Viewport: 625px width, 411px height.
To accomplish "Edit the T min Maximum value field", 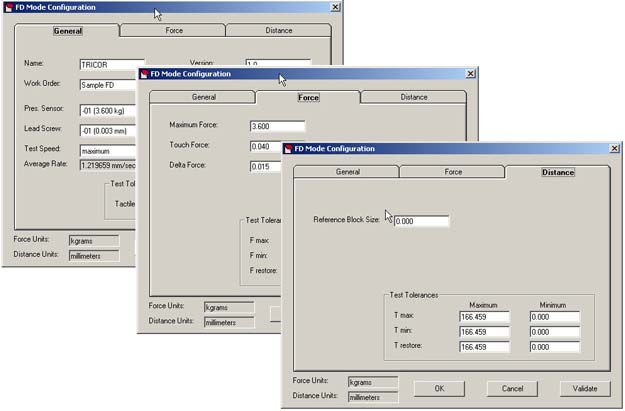I will 484,332.
